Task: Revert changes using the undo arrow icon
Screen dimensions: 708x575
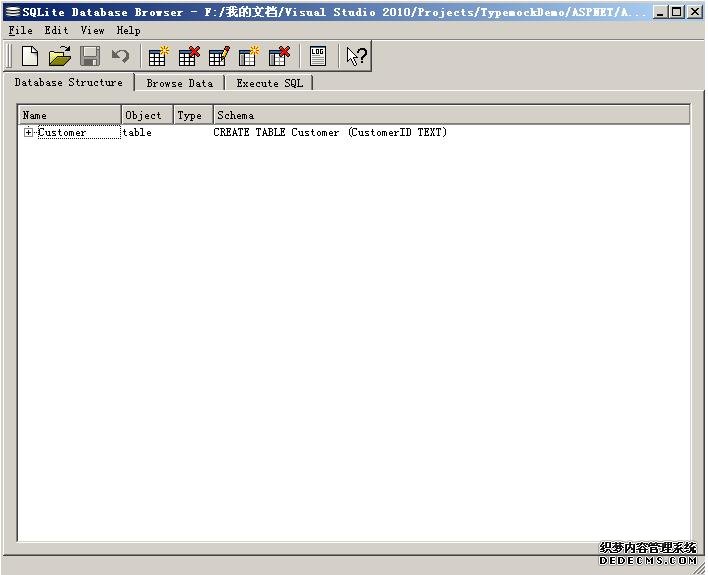Action: coord(120,57)
